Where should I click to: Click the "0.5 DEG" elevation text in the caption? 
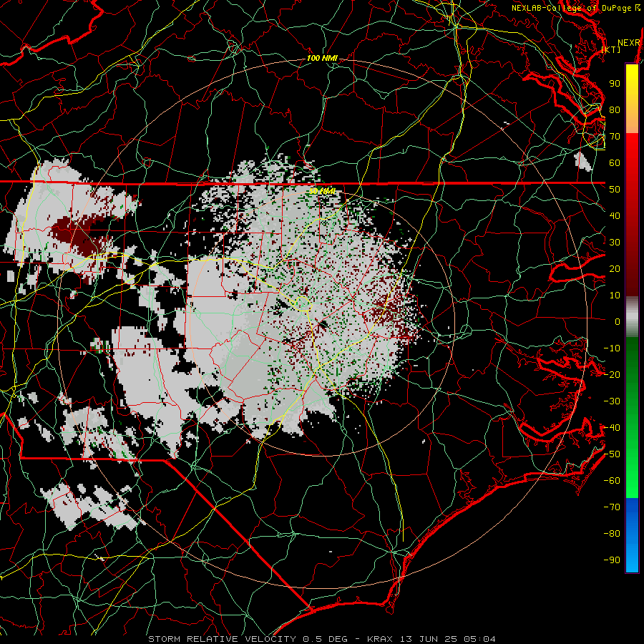(325, 639)
